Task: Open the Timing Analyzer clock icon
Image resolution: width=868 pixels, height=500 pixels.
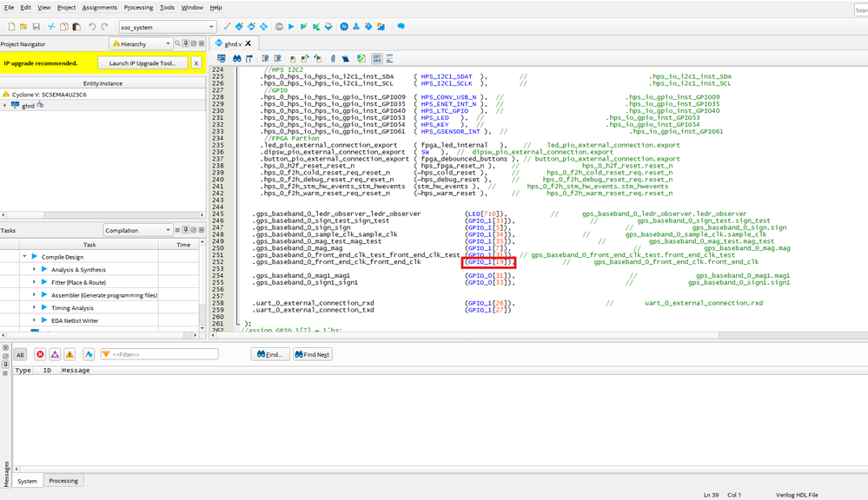Action: point(343,27)
